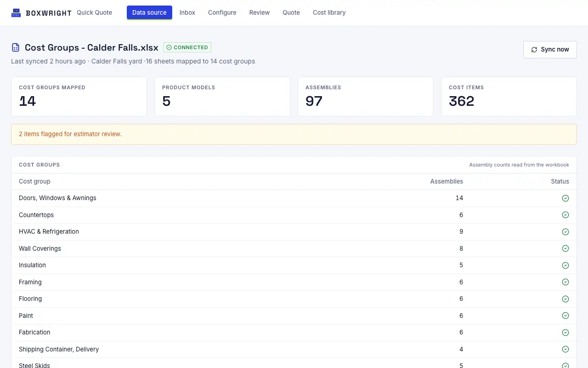Click the BOXWRIGHT brand name
This screenshot has height=368, width=588.
(x=49, y=13)
